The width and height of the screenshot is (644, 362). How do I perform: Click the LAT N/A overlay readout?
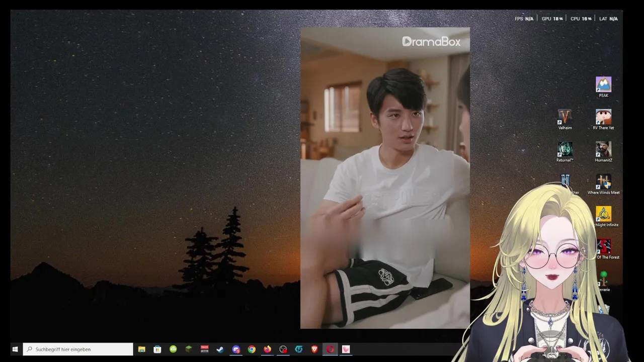[608, 19]
